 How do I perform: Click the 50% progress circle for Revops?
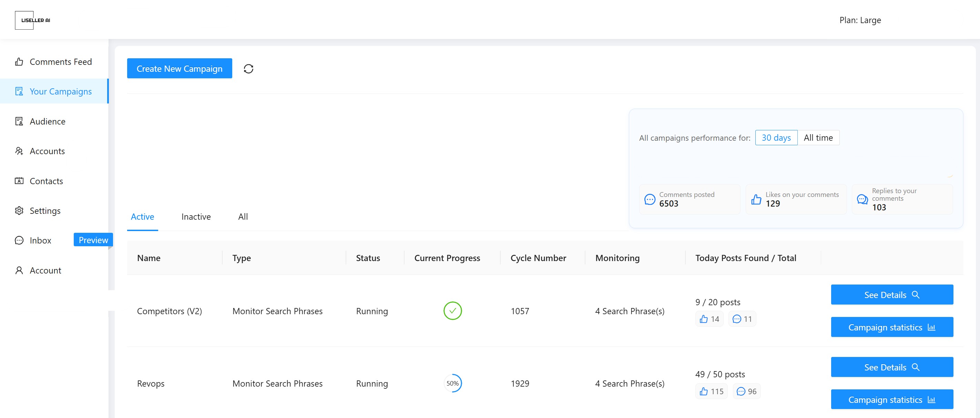452,384
